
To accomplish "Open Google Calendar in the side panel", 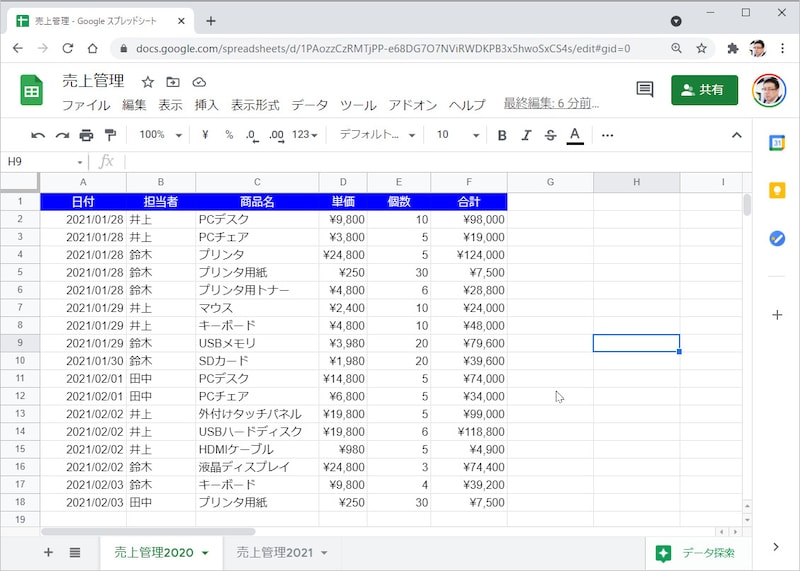I will click(x=777, y=143).
